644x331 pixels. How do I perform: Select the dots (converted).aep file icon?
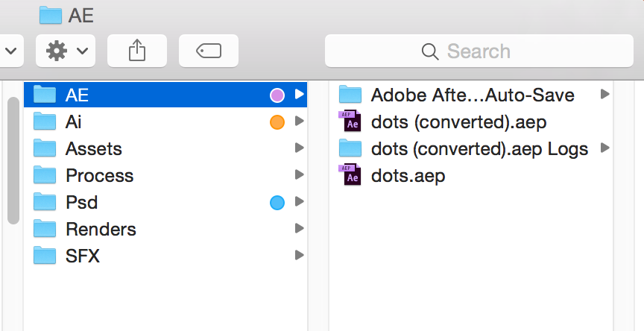[x=350, y=122]
